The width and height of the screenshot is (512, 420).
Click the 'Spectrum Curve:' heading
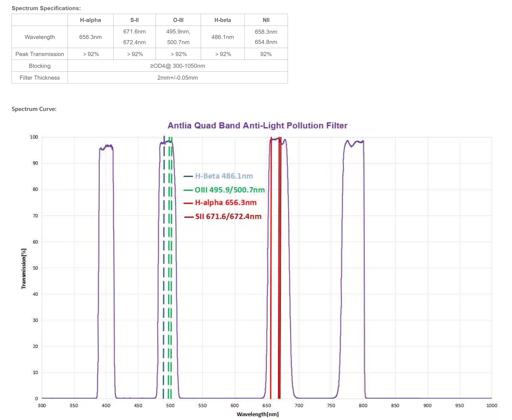[x=34, y=109]
